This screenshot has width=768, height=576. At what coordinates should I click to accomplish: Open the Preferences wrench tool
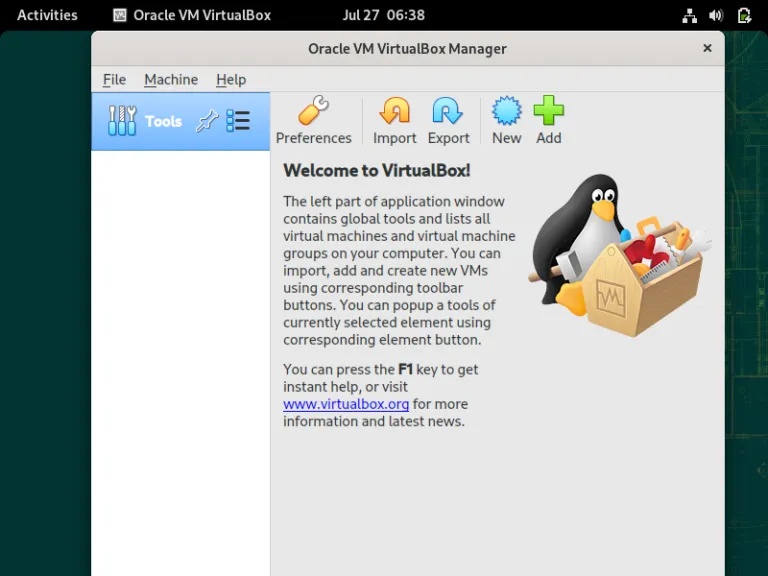[x=313, y=120]
